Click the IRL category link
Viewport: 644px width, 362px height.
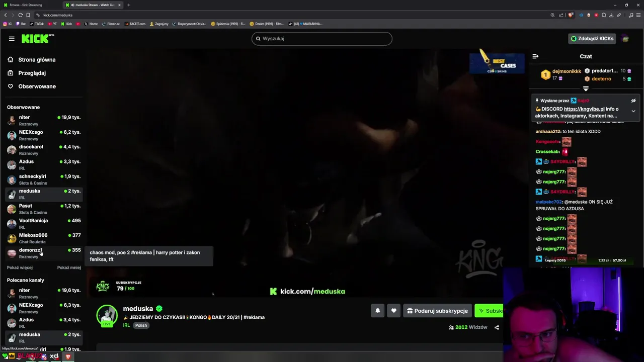click(x=126, y=325)
